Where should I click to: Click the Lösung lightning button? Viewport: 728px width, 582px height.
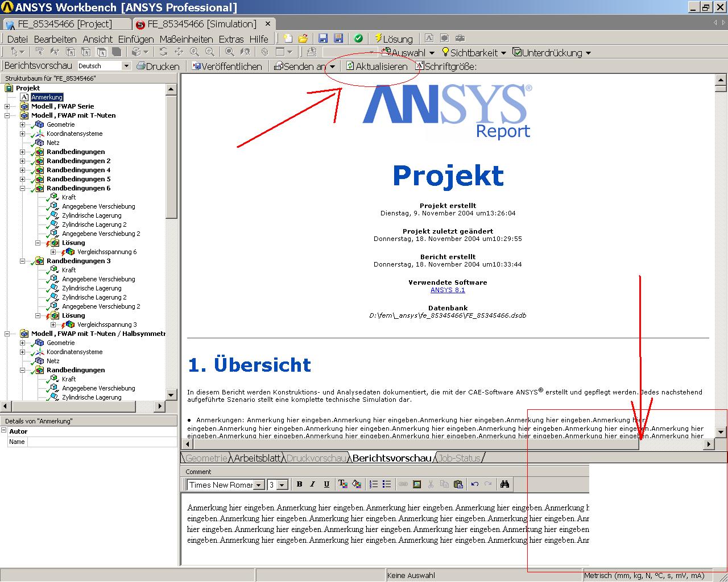(x=394, y=39)
